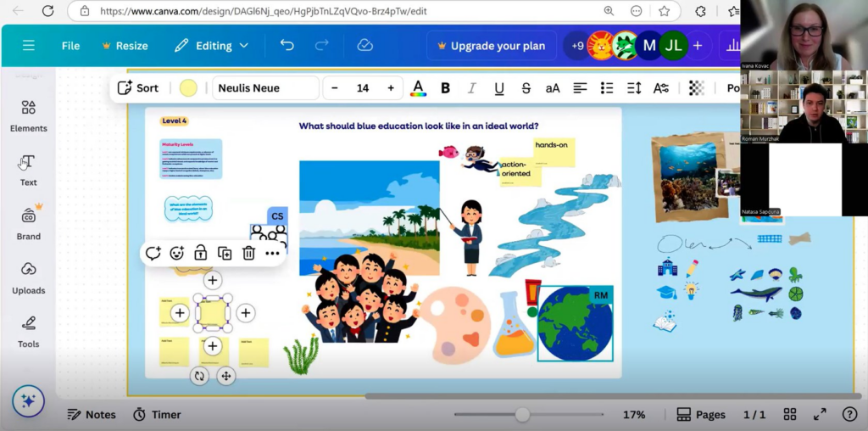Click the yellow fill color swatch
The height and width of the screenshot is (431, 868).
(188, 88)
